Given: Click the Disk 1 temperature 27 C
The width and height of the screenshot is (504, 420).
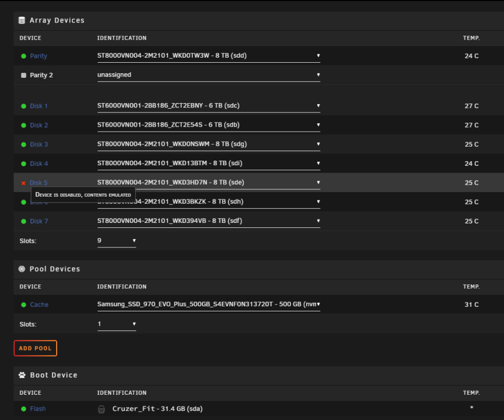Looking at the screenshot, I should point(471,106).
